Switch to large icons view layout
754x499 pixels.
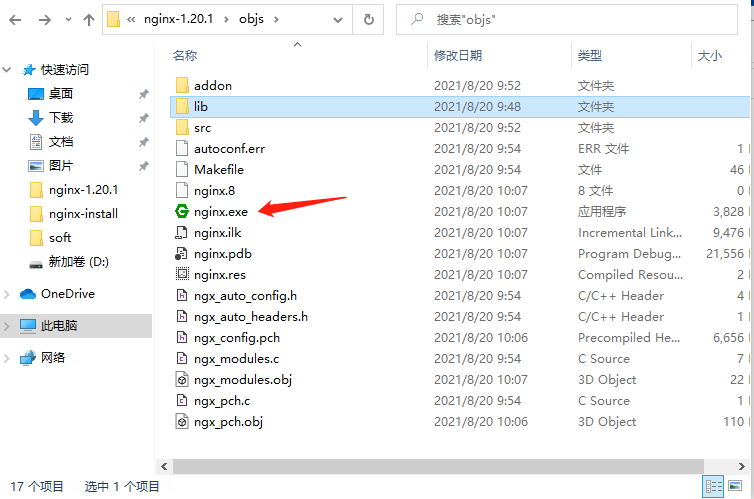(x=735, y=486)
